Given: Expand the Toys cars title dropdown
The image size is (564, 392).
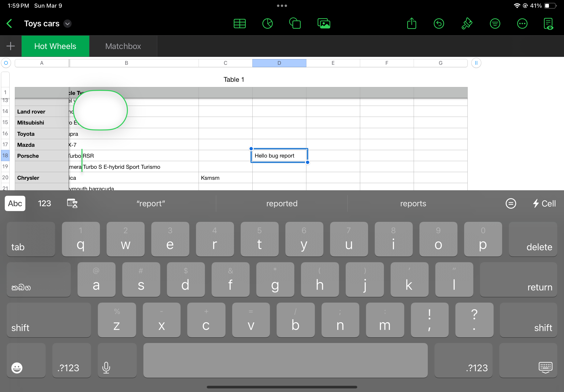Looking at the screenshot, I should pyautogui.click(x=68, y=24).
